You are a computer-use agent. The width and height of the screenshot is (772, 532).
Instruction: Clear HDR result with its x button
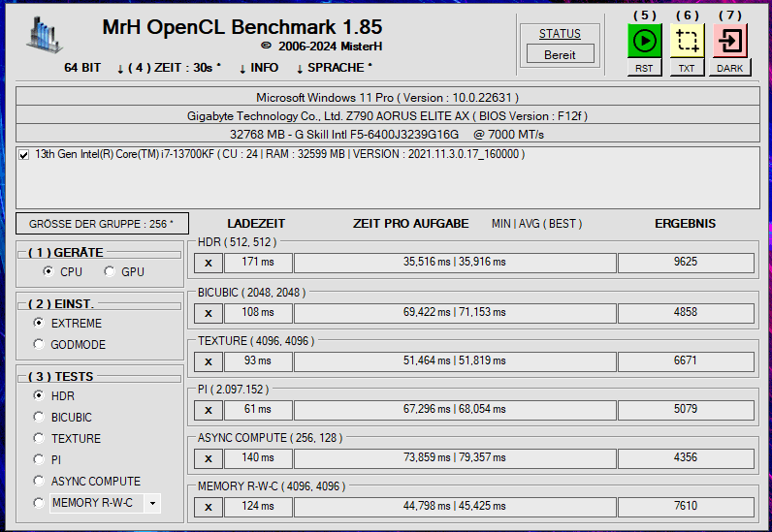coord(209,263)
